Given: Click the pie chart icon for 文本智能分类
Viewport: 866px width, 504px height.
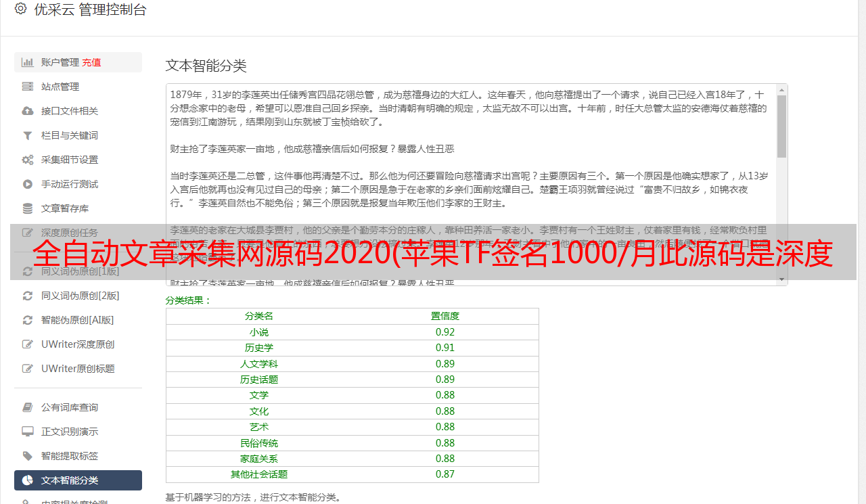Looking at the screenshot, I should click(x=28, y=480).
